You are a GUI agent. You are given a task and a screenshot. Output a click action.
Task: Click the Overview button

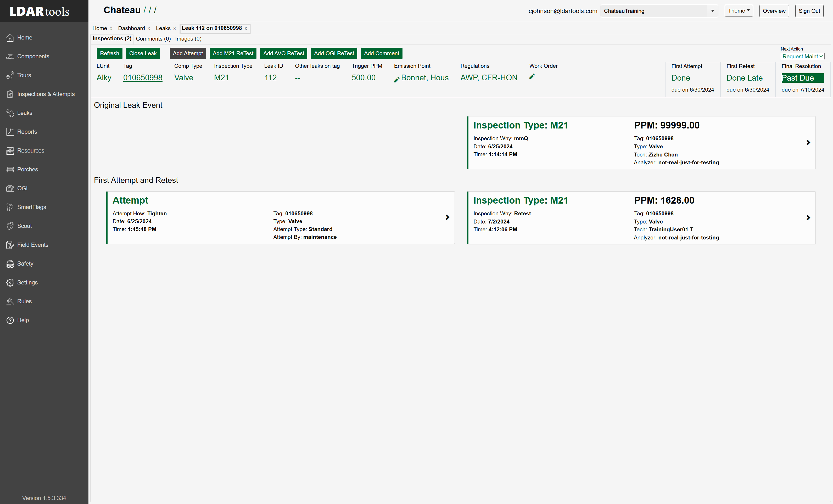(774, 11)
